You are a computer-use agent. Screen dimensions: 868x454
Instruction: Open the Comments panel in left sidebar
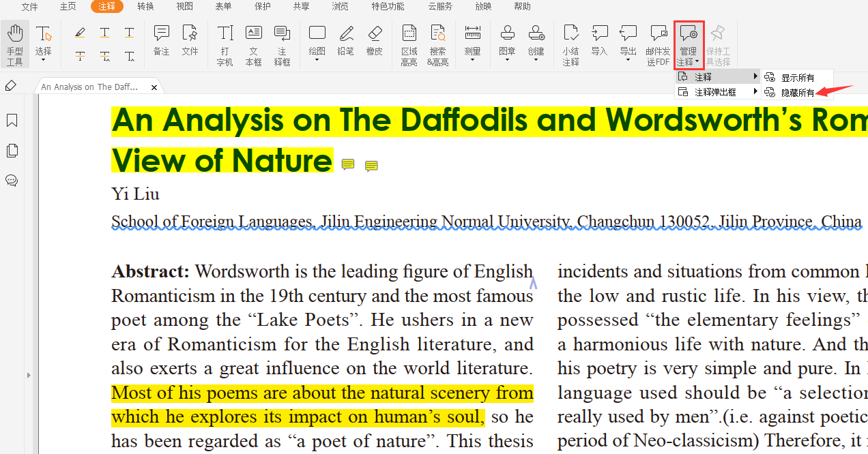[12, 181]
